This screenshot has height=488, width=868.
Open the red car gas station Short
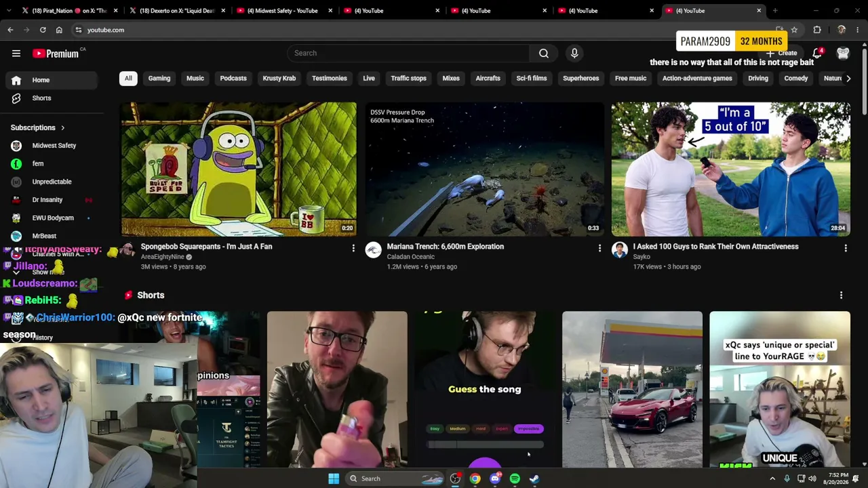(632, 390)
